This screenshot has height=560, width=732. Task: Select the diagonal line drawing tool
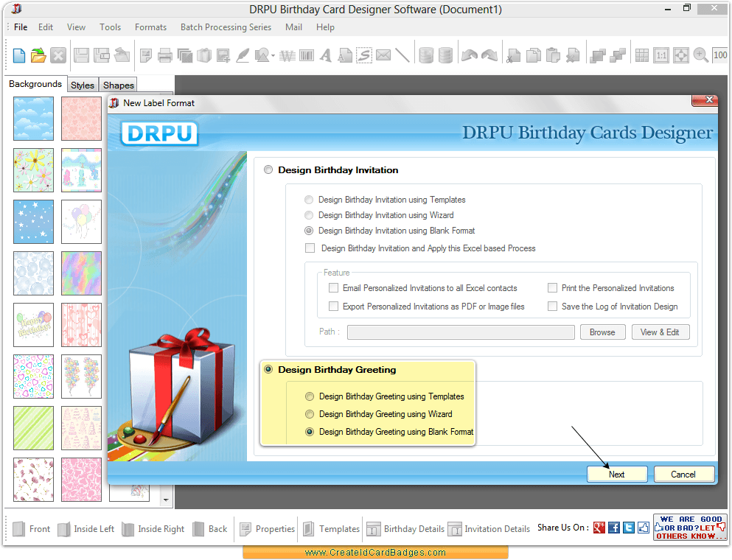pyautogui.click(x=402, y=55)
